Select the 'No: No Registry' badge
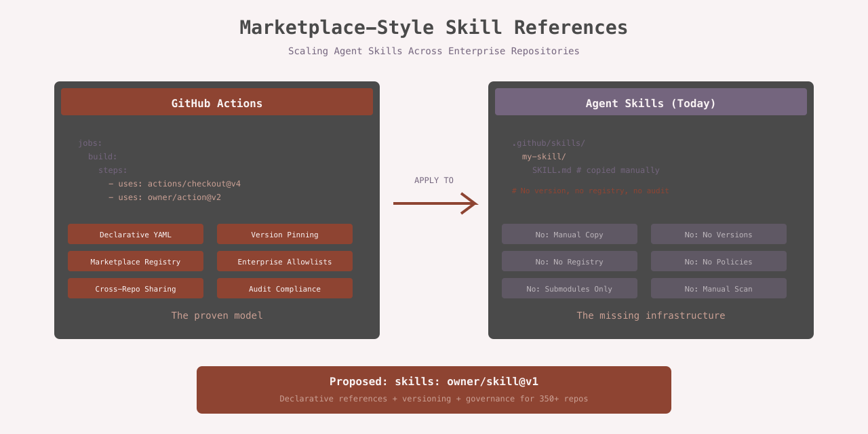 (x=570, y=261)
